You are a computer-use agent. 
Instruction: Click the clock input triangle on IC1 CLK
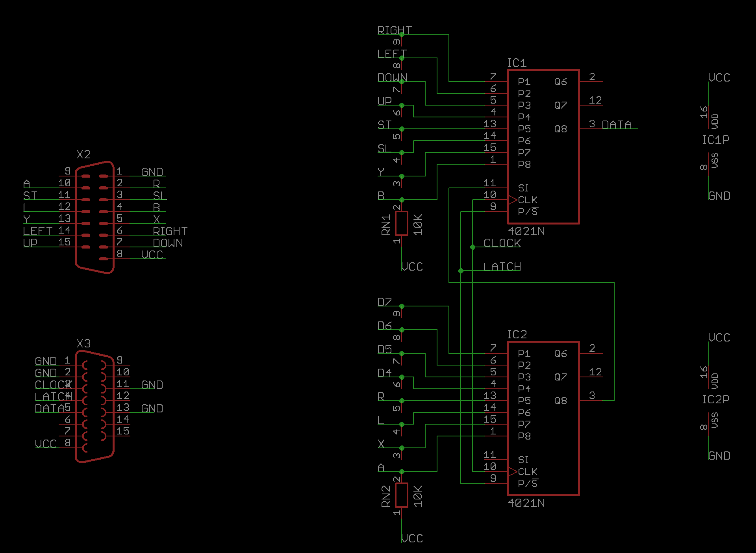[x=513, y=200]
